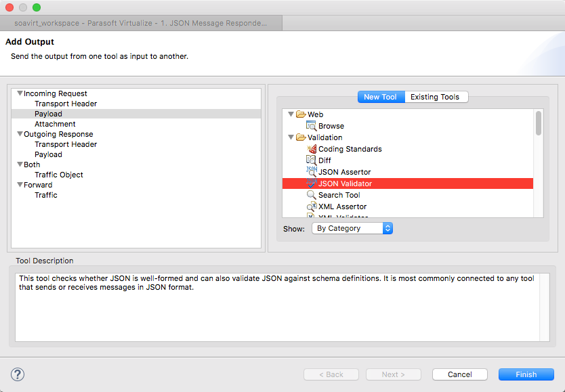Image resolution: width=565 pixels, height=392 pixels.
Task: Collapse the Both tree node
Action: [x=20, y=164]
